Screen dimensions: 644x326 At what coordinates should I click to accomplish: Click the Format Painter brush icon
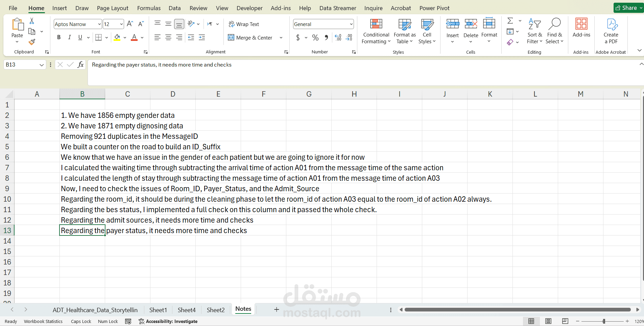pyautogui.click(x=32, y=42)
